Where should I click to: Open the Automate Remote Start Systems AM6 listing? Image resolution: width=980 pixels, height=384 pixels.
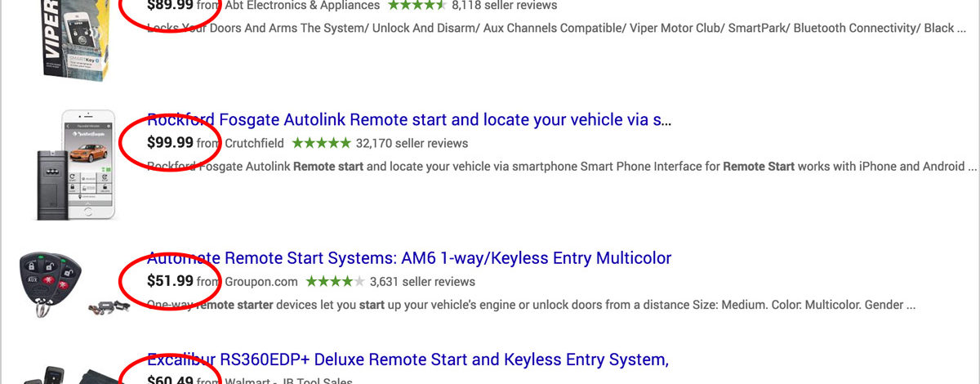pyautogui.click(x=409, y=258)
